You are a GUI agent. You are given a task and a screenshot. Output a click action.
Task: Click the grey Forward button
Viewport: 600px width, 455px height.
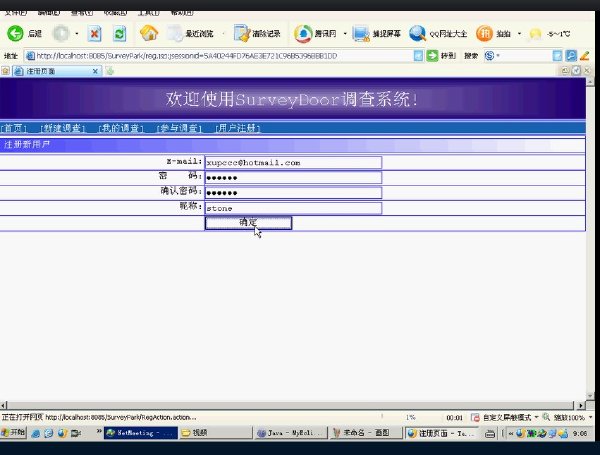61,34
